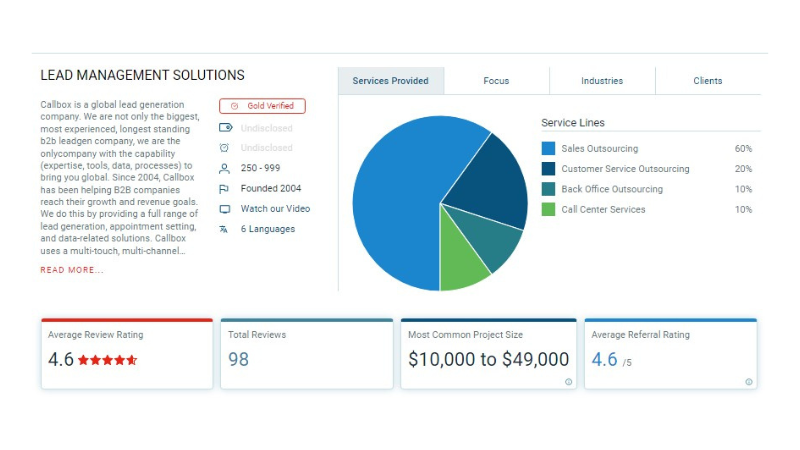Click the READ MORE... link
800x450 pixels.
click(x=72, y=270)
